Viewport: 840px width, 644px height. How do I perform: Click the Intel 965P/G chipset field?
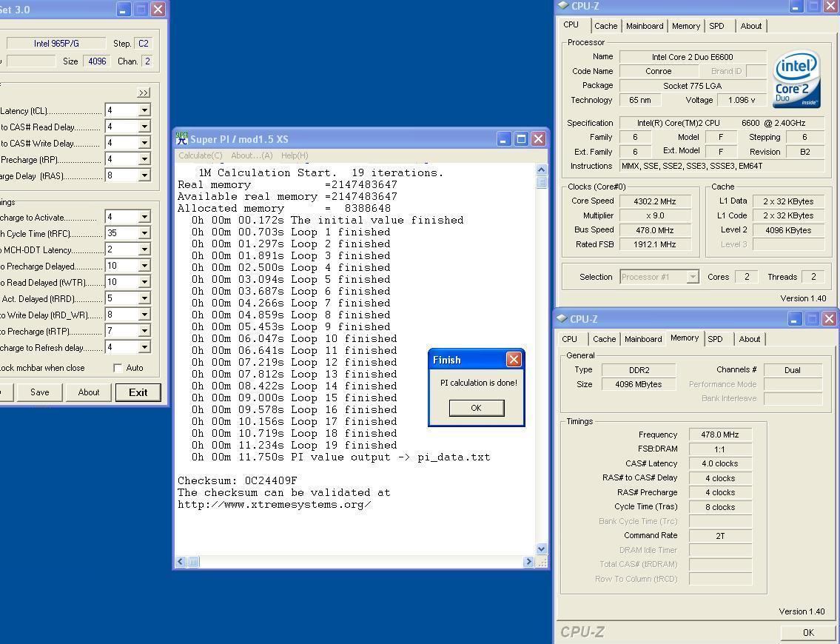56,44
